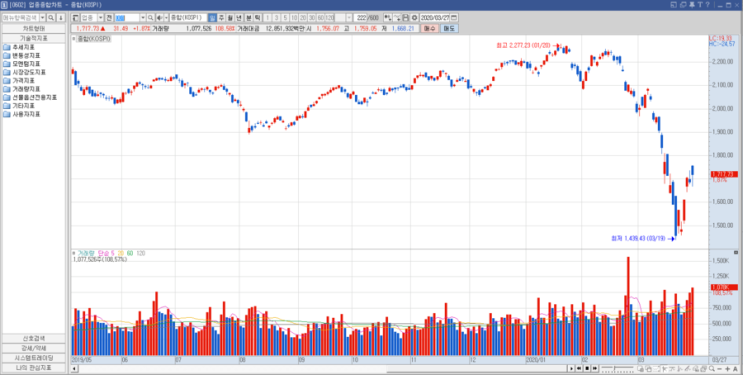This screenshot has height=375, width=743.
Task: Open the 변동성지표 indicator folder
Action: (22, 55)
